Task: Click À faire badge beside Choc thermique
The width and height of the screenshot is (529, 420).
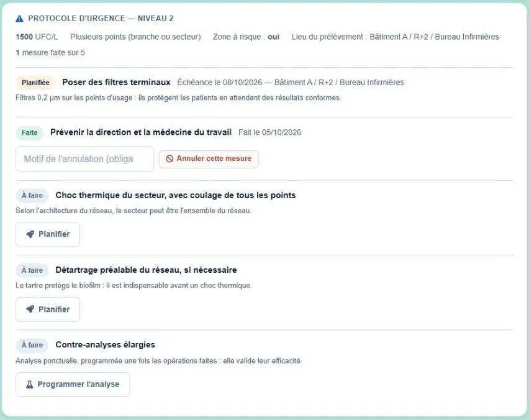Action: (x=32, y=196)
